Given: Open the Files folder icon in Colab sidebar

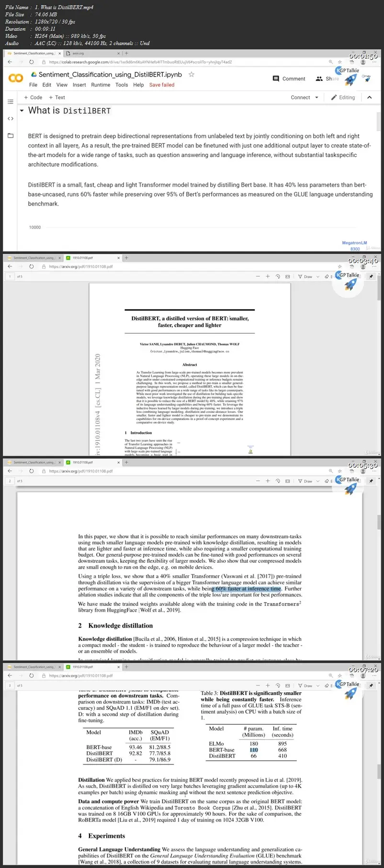Looking at the screenshot, I should [x=11, y=136].
